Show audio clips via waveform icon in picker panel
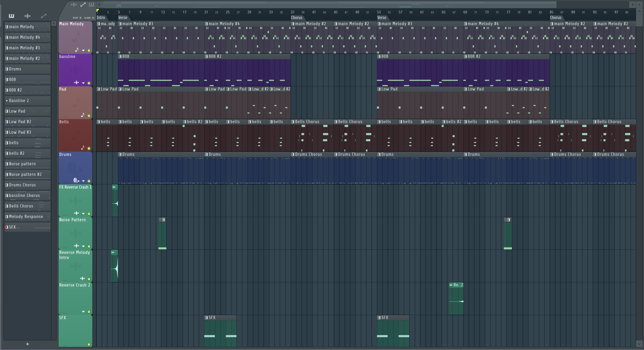This screenshot has width=644, height=350. (28, 16)
